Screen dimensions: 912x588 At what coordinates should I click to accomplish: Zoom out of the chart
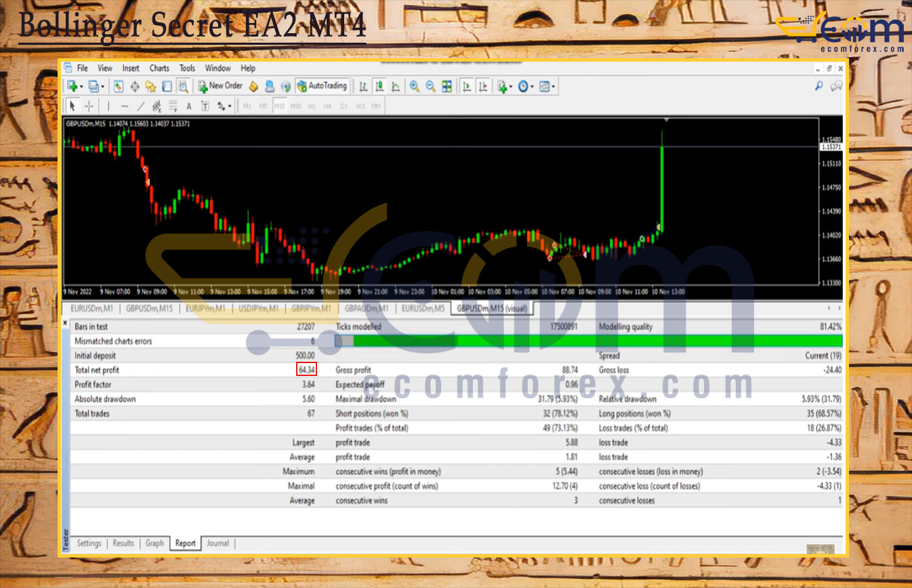430,86
